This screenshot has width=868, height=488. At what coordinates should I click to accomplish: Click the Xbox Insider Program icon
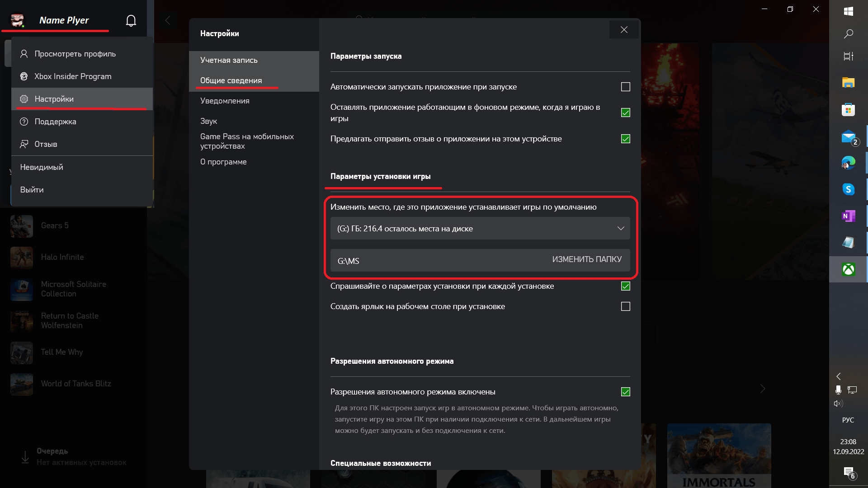(24, 76)
